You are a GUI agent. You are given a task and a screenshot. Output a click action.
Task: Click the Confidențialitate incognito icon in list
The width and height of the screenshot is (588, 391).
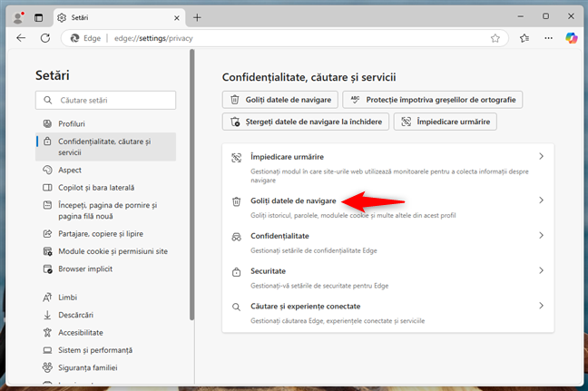(236, 237)
